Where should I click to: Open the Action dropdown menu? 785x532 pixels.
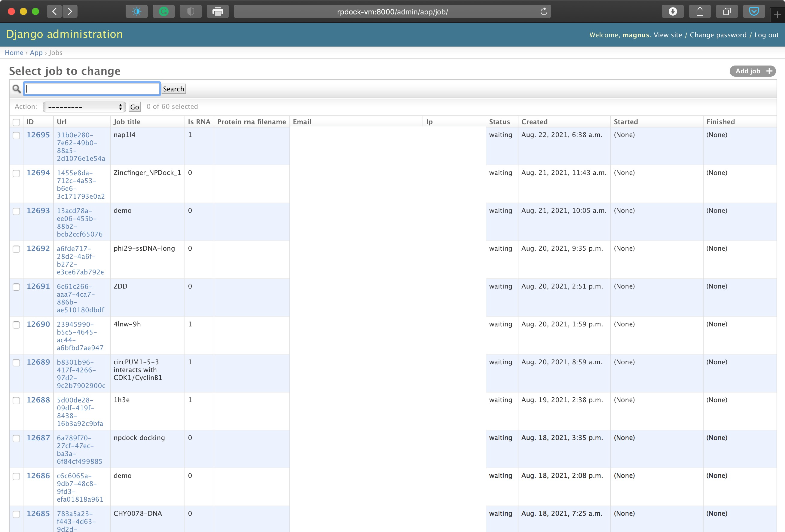(x=84, y=107)
